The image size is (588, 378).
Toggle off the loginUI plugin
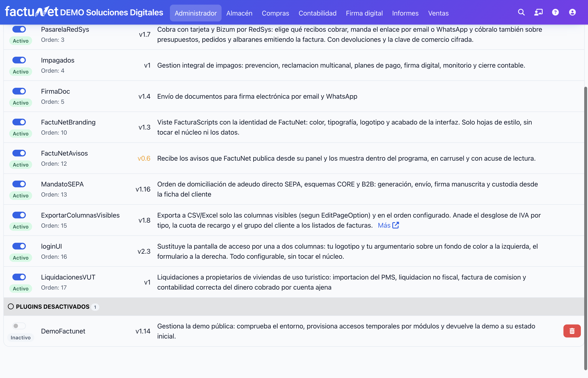point(19,246)
